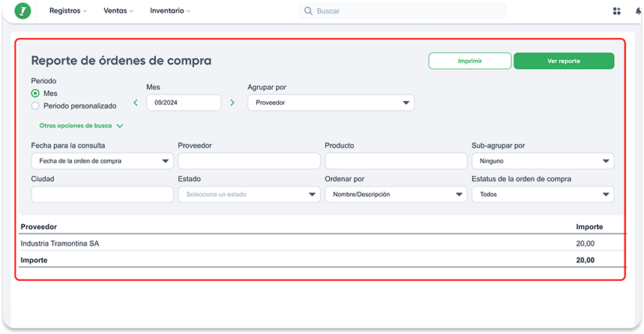
Task: Click the notifications bell icon
Action: point(638,11)
